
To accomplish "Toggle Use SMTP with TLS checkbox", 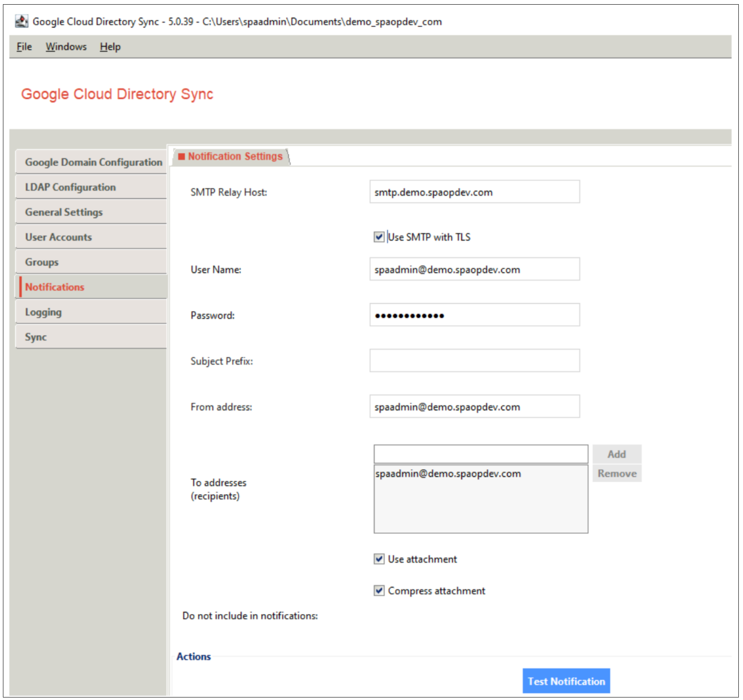I will click(x=379, y=237).
